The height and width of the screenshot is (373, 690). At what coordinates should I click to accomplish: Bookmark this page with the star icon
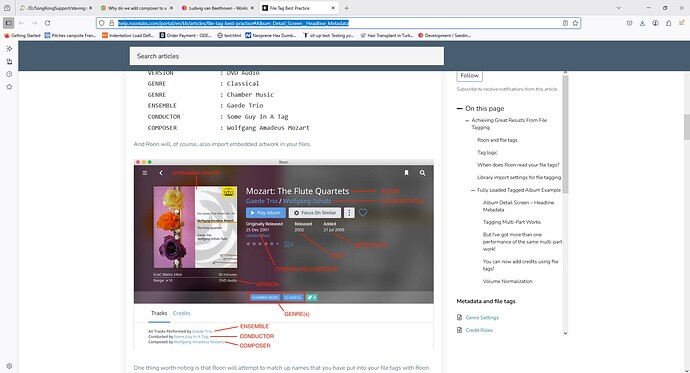tap(575, 23)
